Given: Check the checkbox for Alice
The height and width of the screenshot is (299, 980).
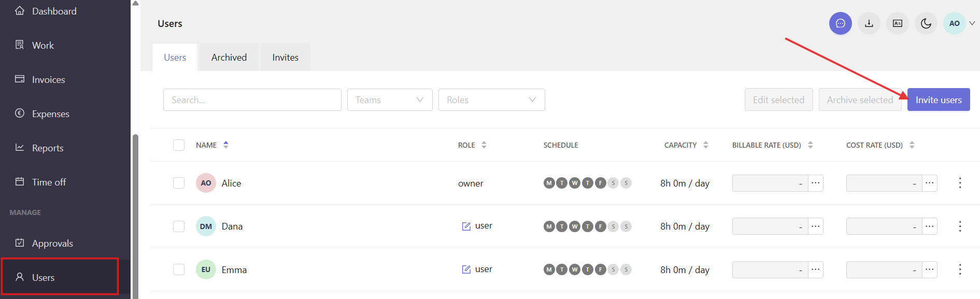Looking at the screenshot, I should (179, 183).
